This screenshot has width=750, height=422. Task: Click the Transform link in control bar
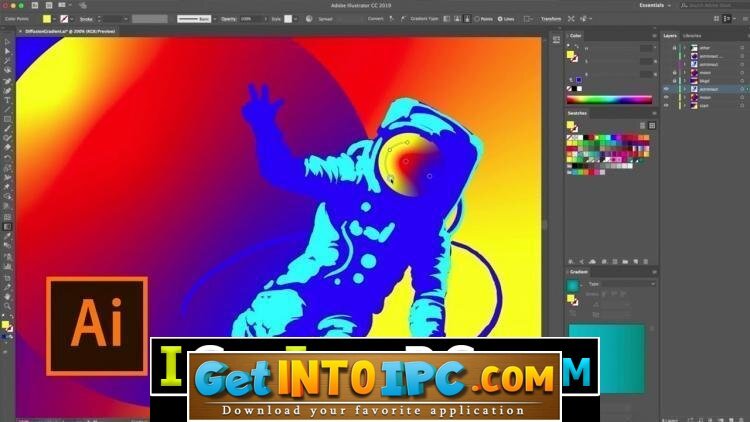(551, 19)
